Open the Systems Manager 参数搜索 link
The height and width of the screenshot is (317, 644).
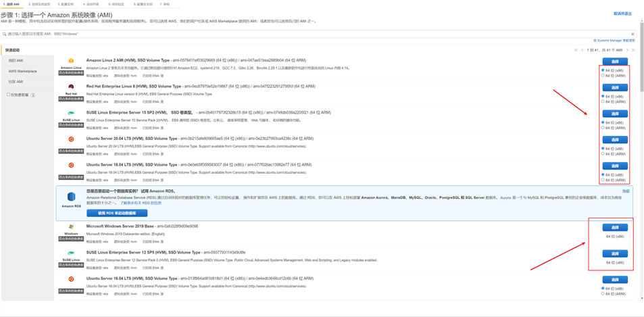[x=614, y=41]
